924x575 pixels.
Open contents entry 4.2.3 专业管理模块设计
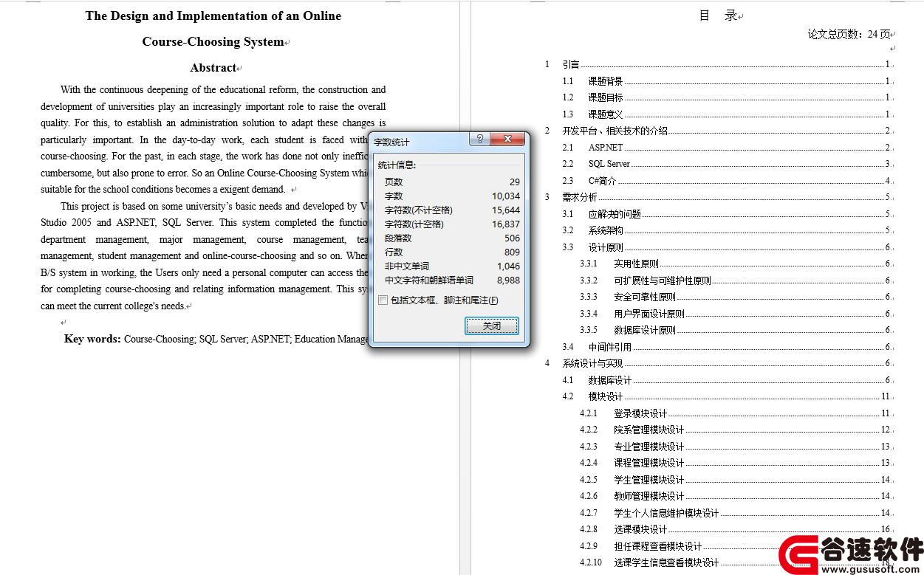pyautogui.click(x=736, y=447)
